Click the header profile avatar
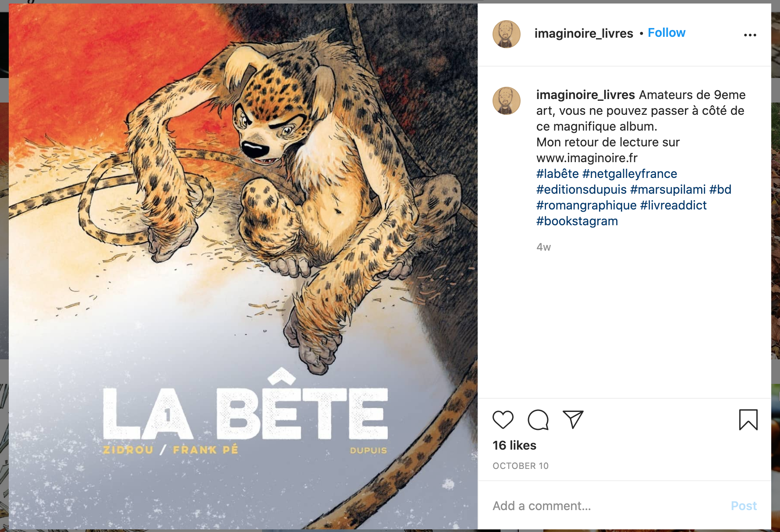This screenshot has width=780, height=532. 507,34
